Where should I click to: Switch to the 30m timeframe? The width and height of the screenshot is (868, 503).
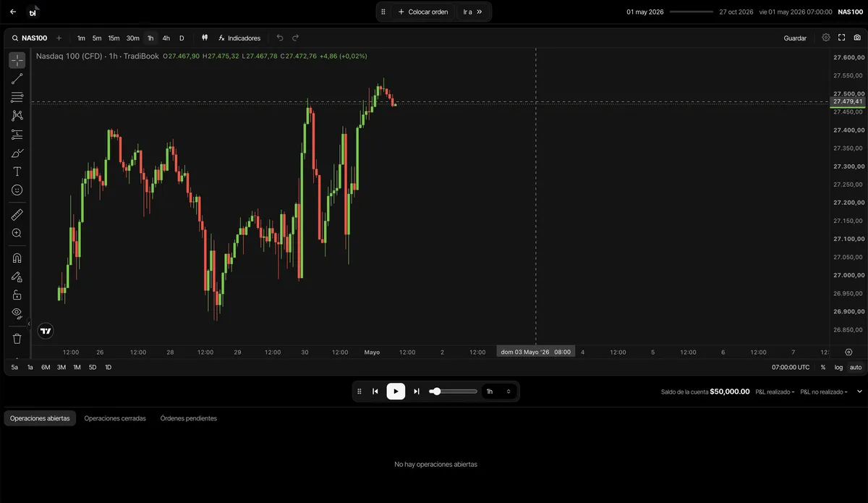coord(132,38)
